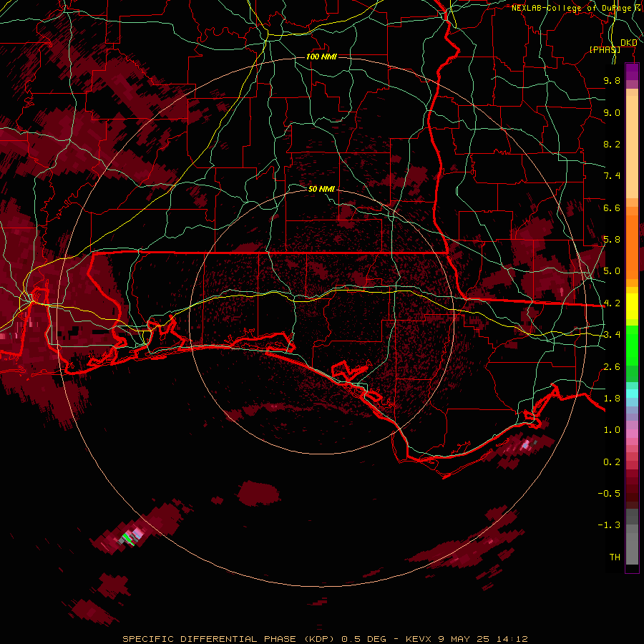Image resolution: width=644 pixels, height=644 pixels.
Task: Click the "-1.3" value on color scale
Action: [609, 525]
